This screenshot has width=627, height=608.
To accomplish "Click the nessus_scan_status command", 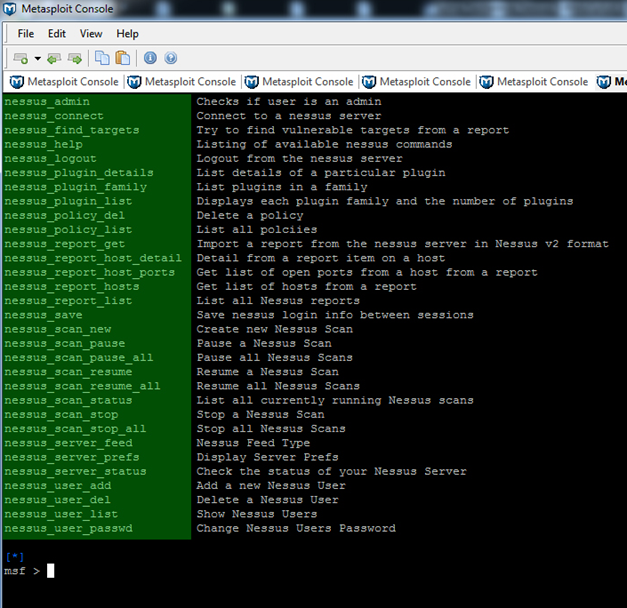I will point(68,400).
